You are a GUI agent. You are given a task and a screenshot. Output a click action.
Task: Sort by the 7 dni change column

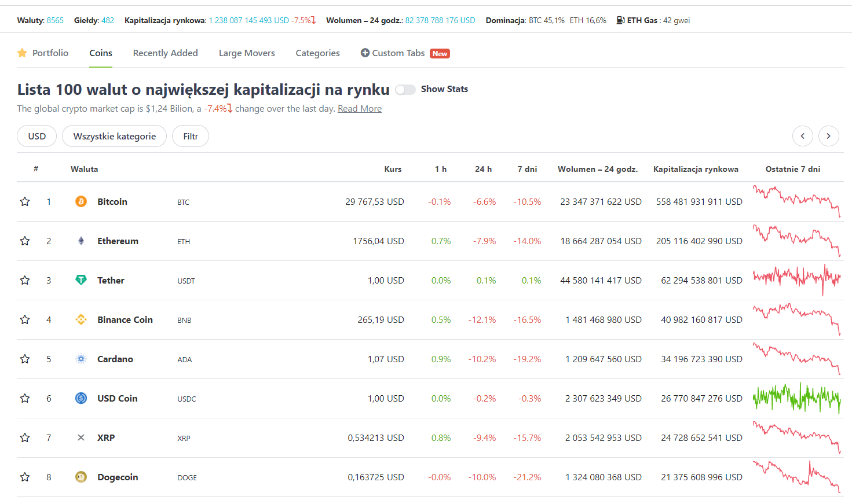tap(528, 169)
